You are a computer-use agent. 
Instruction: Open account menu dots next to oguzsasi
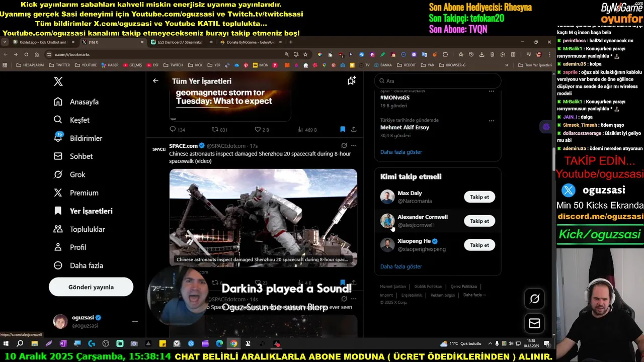coord(135,321)
